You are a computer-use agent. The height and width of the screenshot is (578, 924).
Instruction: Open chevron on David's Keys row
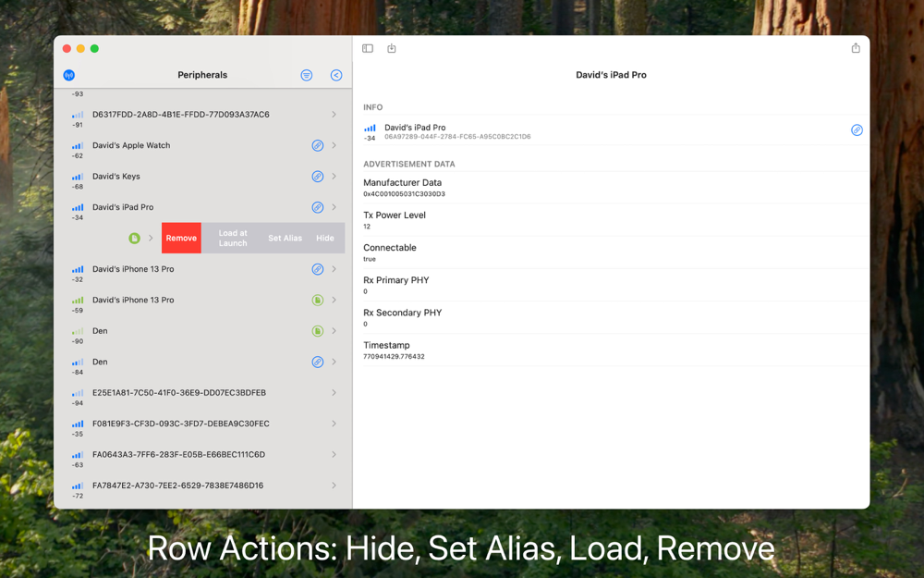(x=334, y=177)
